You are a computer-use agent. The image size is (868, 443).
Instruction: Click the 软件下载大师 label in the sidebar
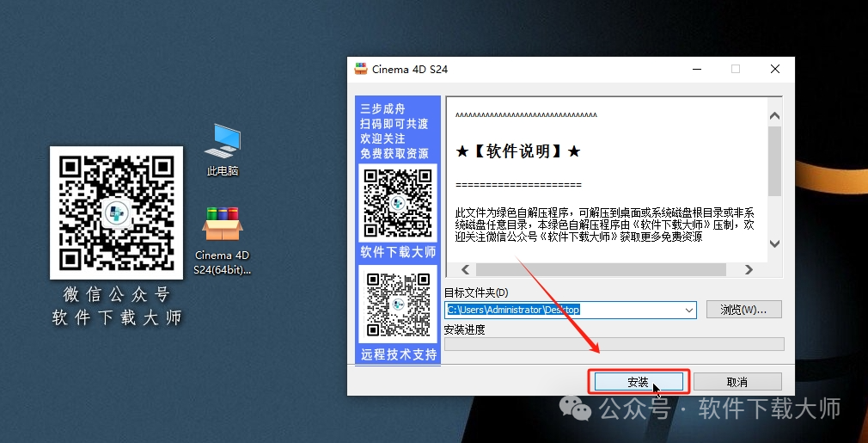coord(398,252)
